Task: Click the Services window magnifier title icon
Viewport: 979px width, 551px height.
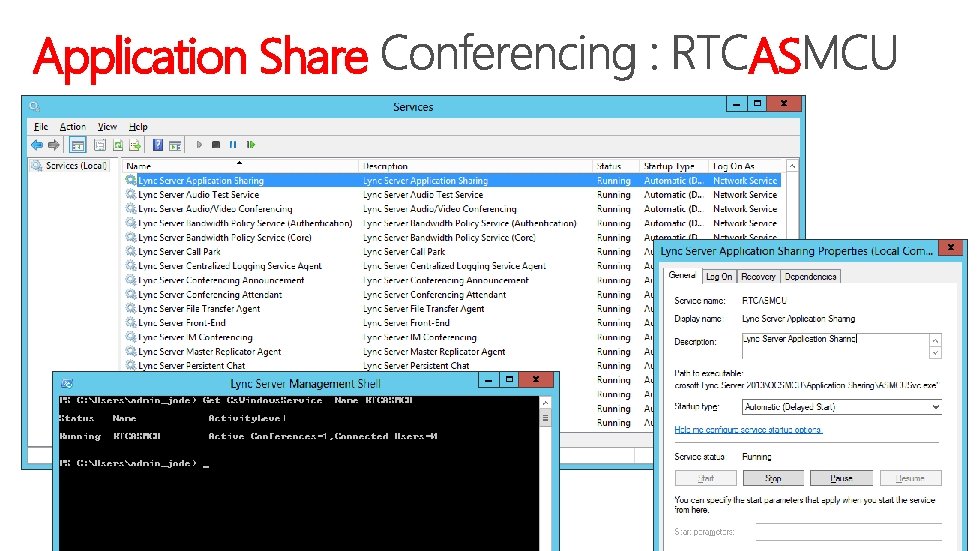Action: coord(34,107)
